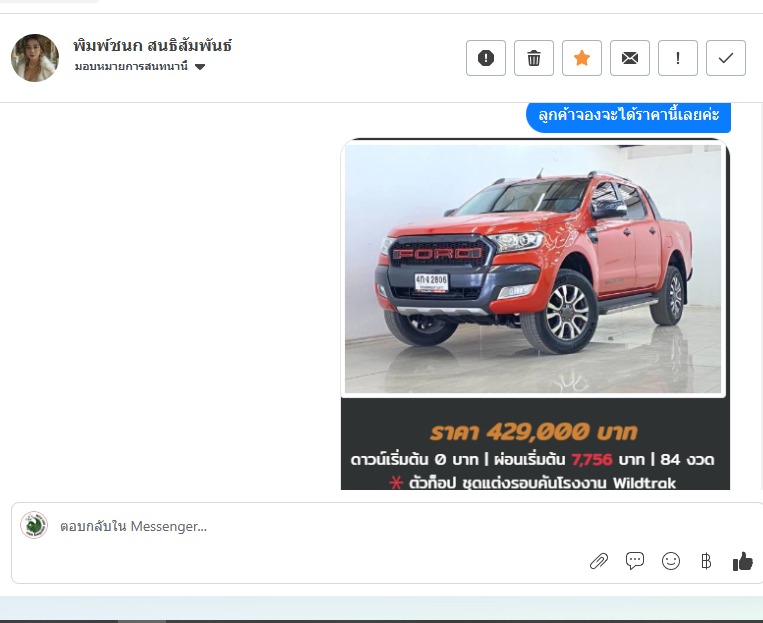Flag conversation with the plain exclamation mark button

point(678,58)
